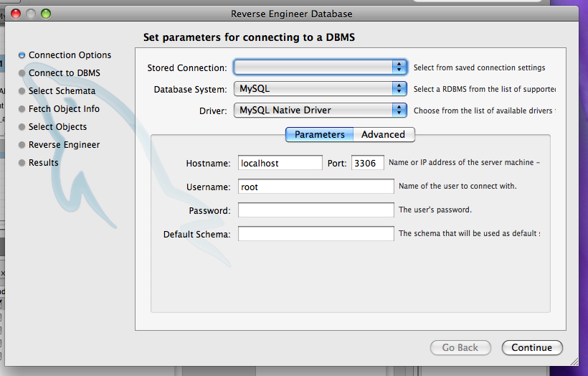Close the Reverse Engineer Database window
Viewport: 588px width, 376px height.
16,14
